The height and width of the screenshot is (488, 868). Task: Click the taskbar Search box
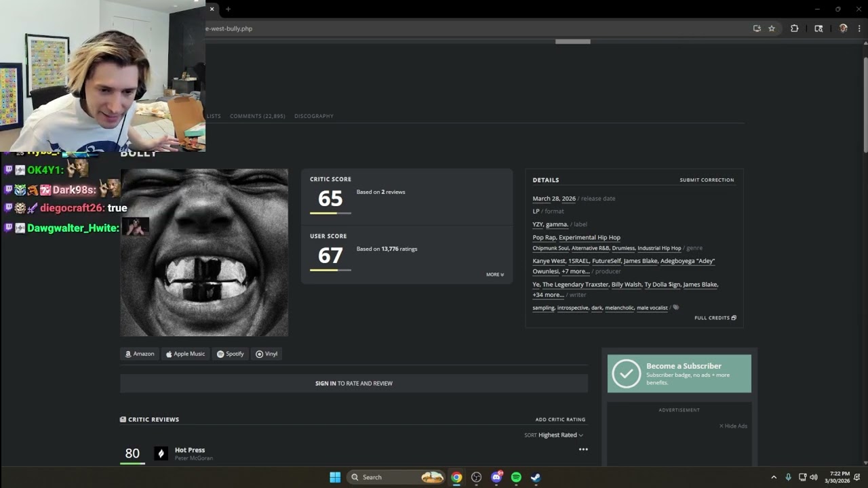[396, 477]
